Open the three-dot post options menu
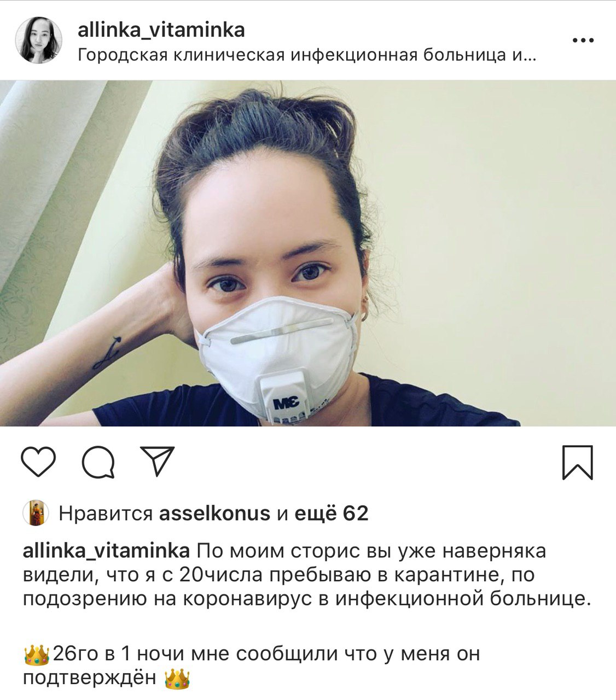The image size is (616, 700). pos(583,40)
